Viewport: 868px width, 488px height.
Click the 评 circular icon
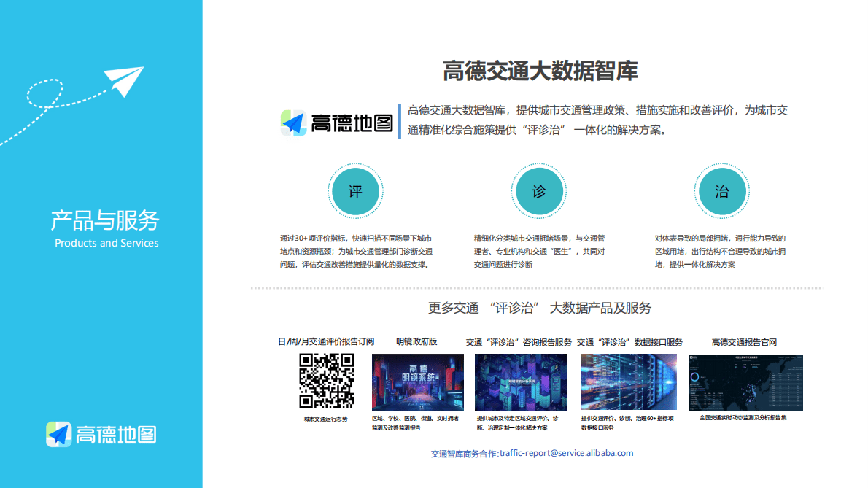click(x=356, y=190)
